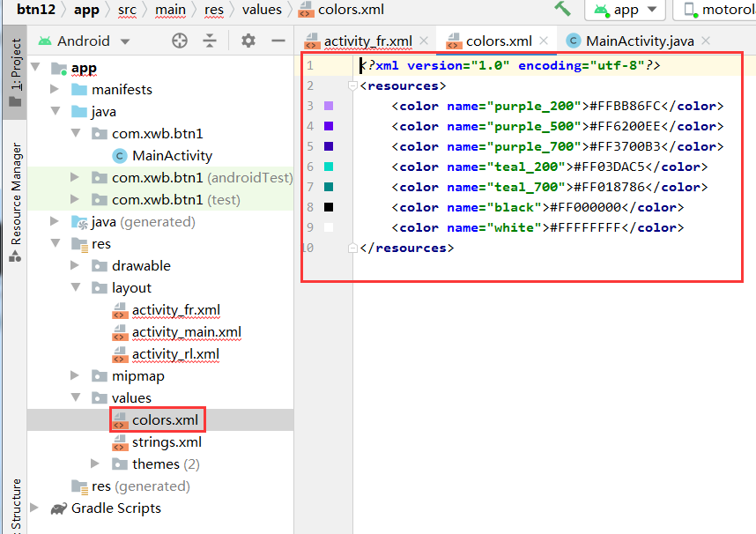Click main in the breadcrumb bar
Image resolution: width=756 pixels, height=534 pixels.
point(170,9)
